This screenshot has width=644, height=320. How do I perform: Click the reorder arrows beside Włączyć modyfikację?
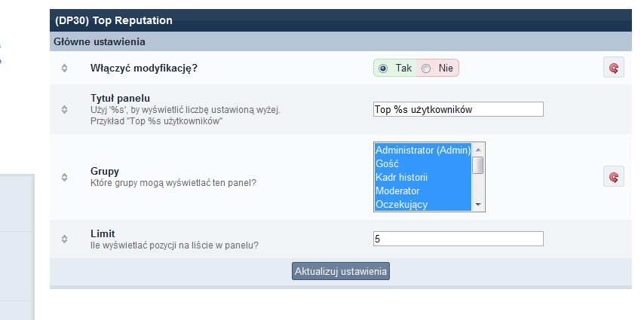click(x=65, y=69)
